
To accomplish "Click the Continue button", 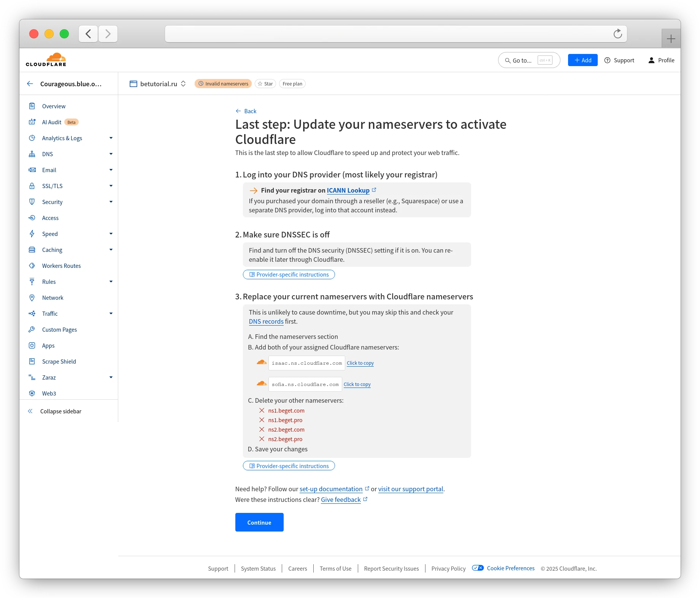I will pyautogui.click(x=259, y=522).
